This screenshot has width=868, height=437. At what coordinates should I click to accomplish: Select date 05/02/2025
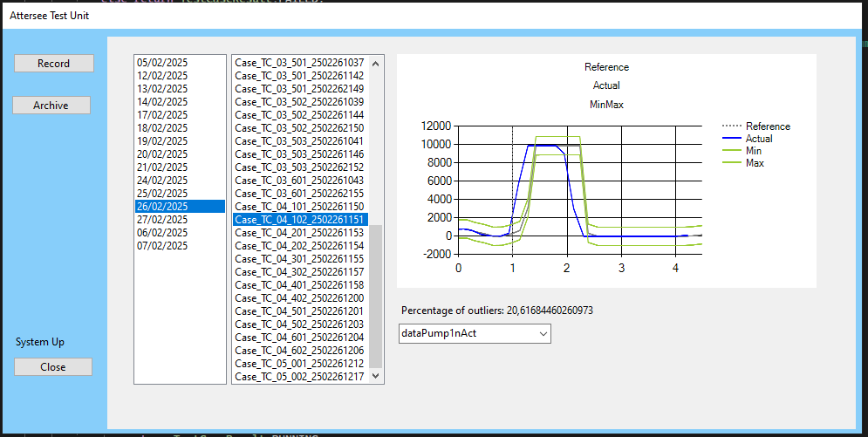[x=180, y=63]
